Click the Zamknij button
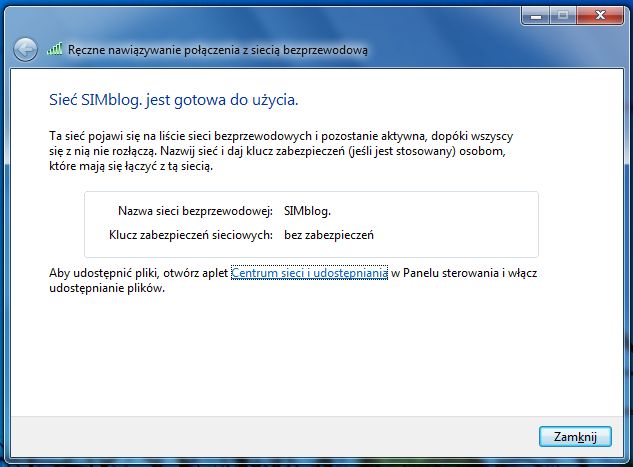 click(575, 437)
